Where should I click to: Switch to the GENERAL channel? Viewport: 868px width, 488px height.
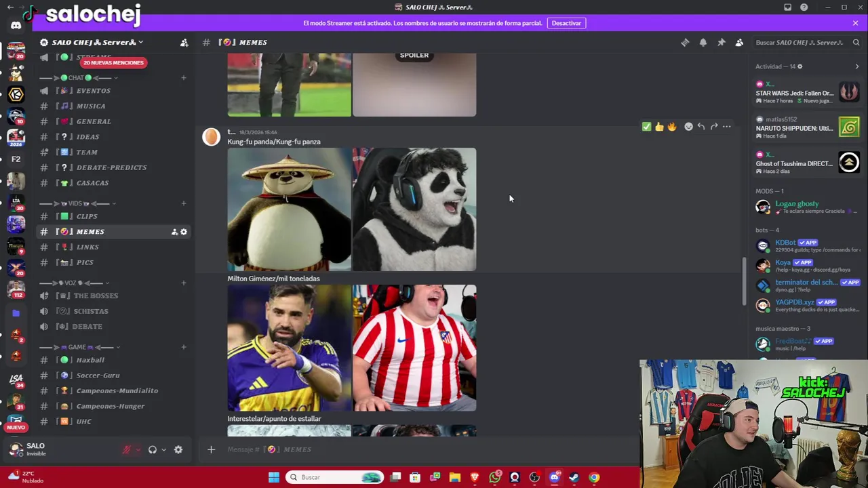113,121
